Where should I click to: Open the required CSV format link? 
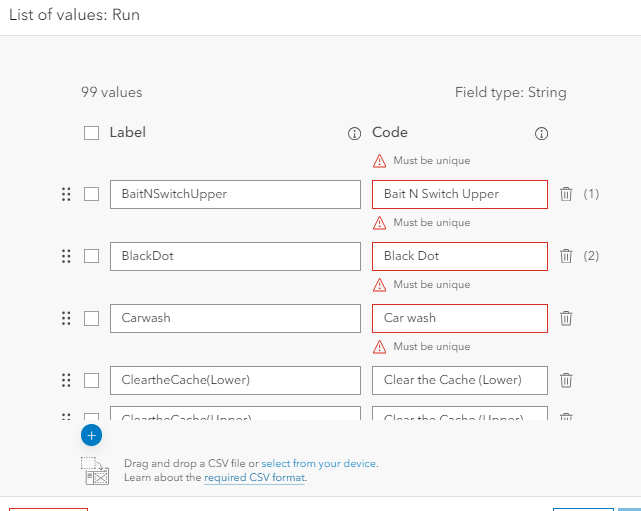coord(254,478)
